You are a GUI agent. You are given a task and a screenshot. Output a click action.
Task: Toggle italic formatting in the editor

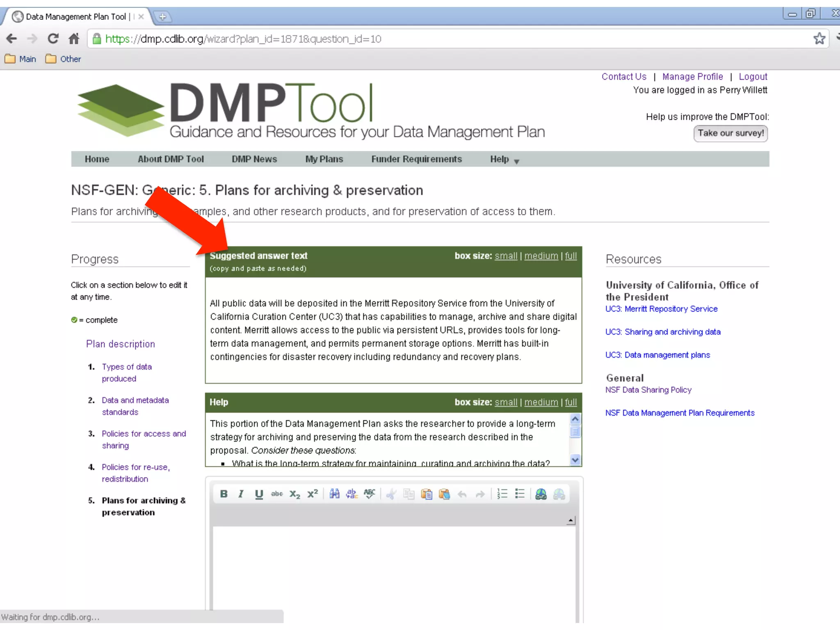pos(241,494)
